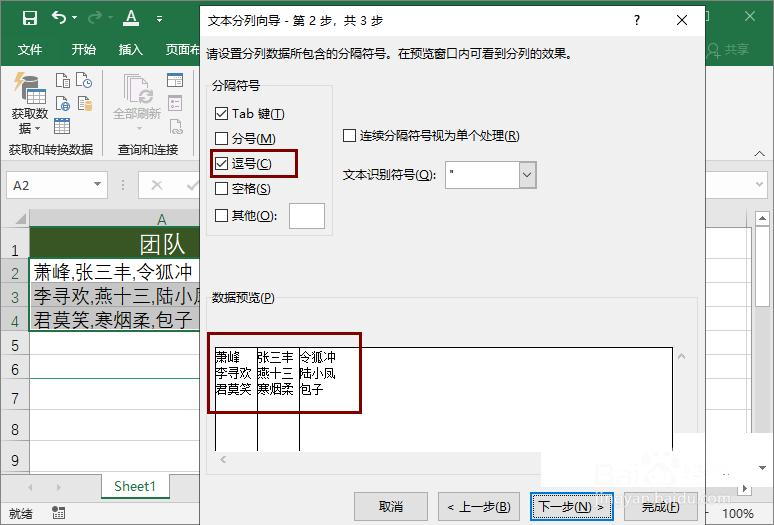Go to next sheet with nav arrow
The height and width of the screenshot is (525, 774).
pyautogui.click(x=59, y=487)
